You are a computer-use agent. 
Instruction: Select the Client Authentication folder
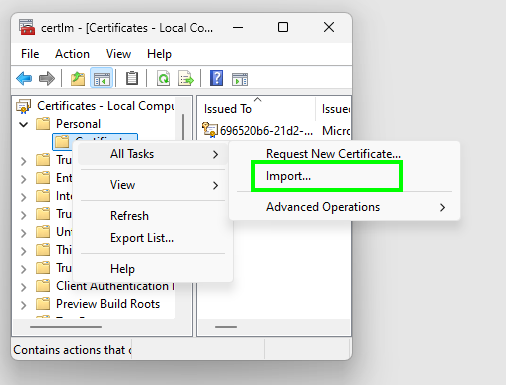115,286
